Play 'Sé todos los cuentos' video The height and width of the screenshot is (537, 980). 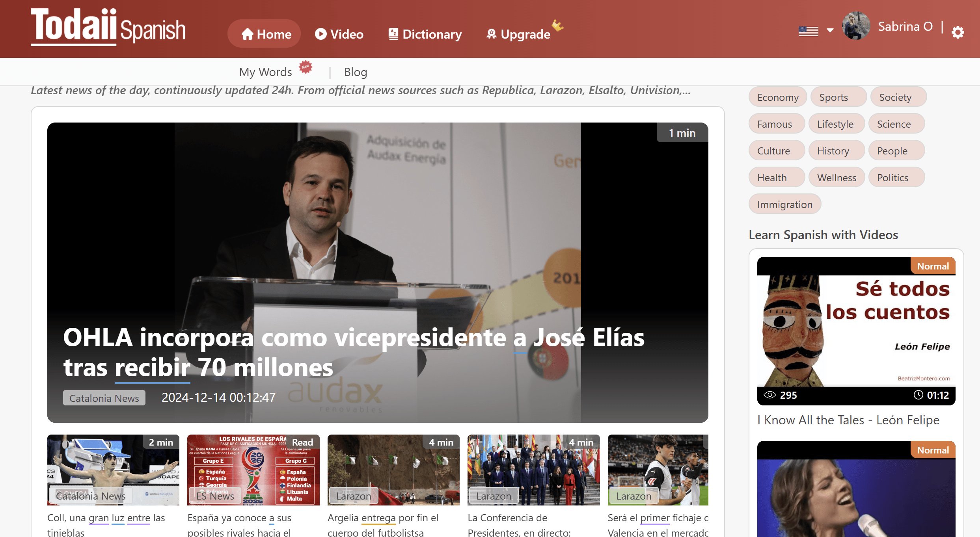(x=856, y=331)
